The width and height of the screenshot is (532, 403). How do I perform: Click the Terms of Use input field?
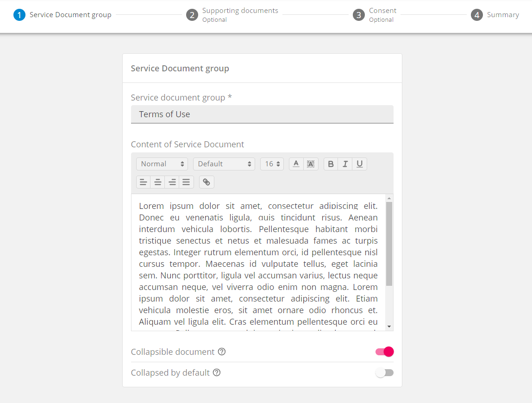[262, 114]
